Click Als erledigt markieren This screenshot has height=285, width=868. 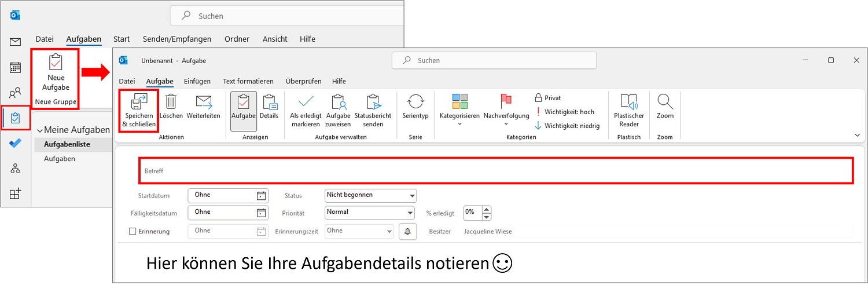point(306,110)
